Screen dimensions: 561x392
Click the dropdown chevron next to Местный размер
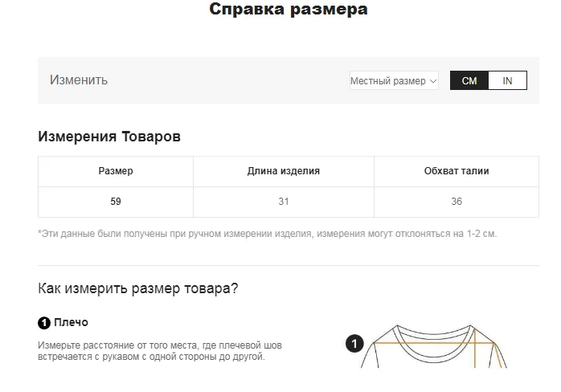coord(433,81)
